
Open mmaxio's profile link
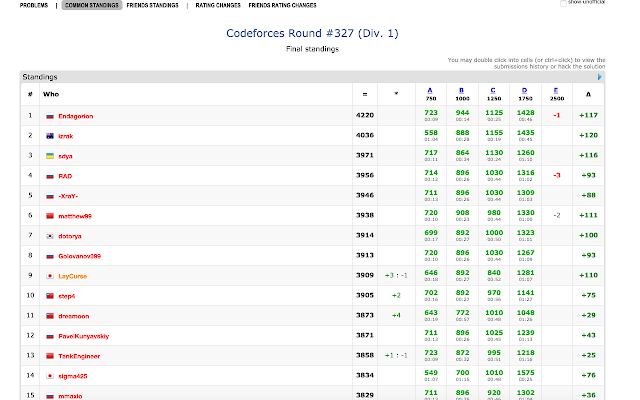pos(70,396)
